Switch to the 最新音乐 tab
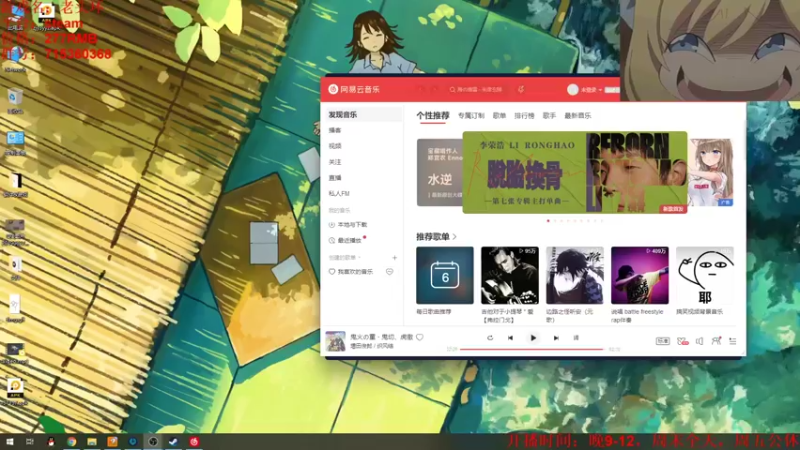The width and height of the screenshot is (800, 450). click(578, 116)
